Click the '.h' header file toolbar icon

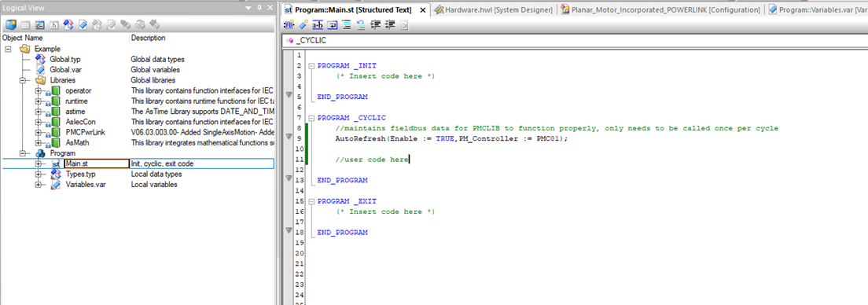[54, 25]
